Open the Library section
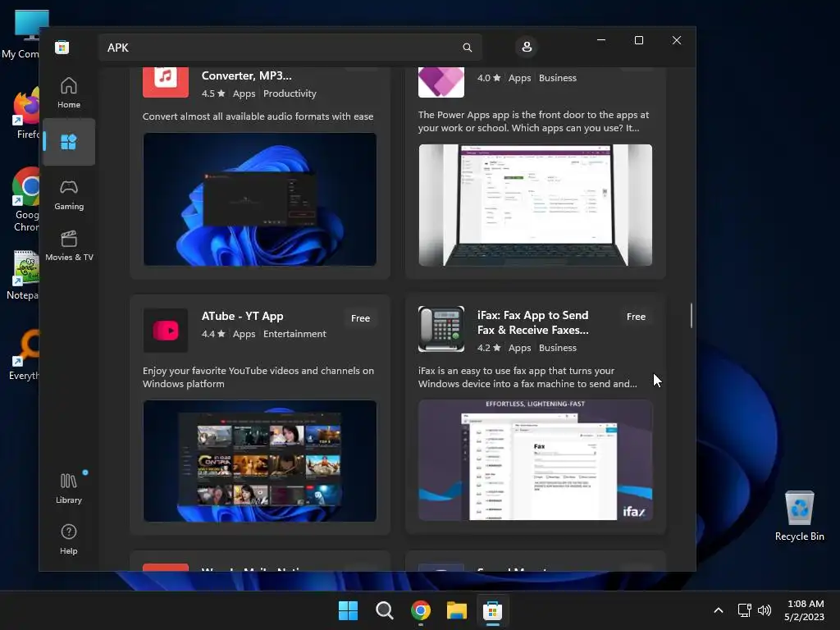The image size is (840, 630). point(69,488)
